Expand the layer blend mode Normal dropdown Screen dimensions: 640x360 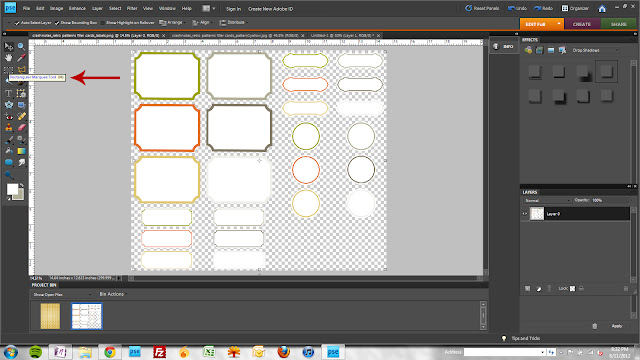(547, 200)
